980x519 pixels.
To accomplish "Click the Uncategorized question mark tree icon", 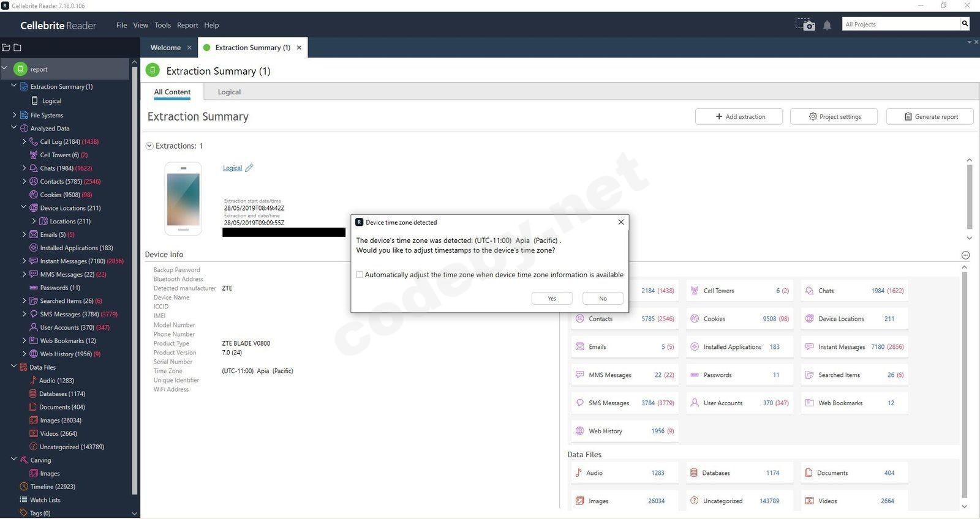I will pos(34,447).
